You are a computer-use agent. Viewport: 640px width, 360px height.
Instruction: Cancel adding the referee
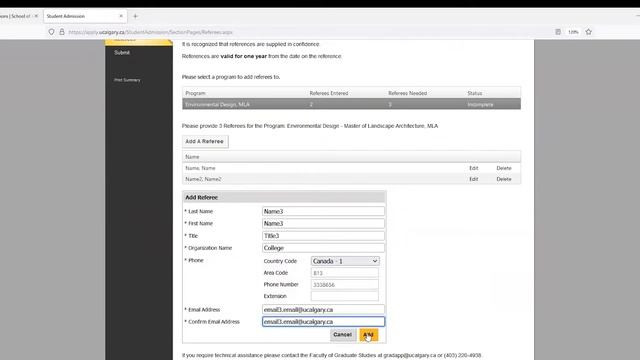(342, 335)
